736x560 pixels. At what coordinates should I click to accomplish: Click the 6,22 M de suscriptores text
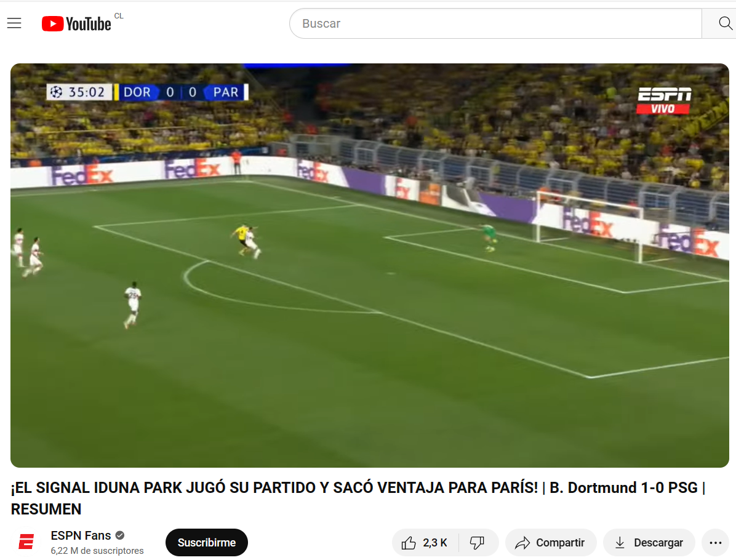click(97, 551)
